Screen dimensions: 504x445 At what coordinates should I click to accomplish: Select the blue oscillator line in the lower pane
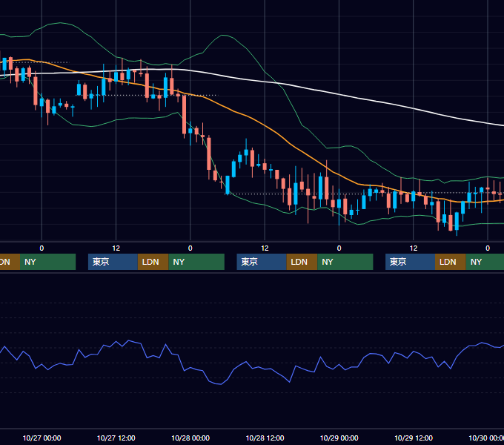[x=251, y=366]
